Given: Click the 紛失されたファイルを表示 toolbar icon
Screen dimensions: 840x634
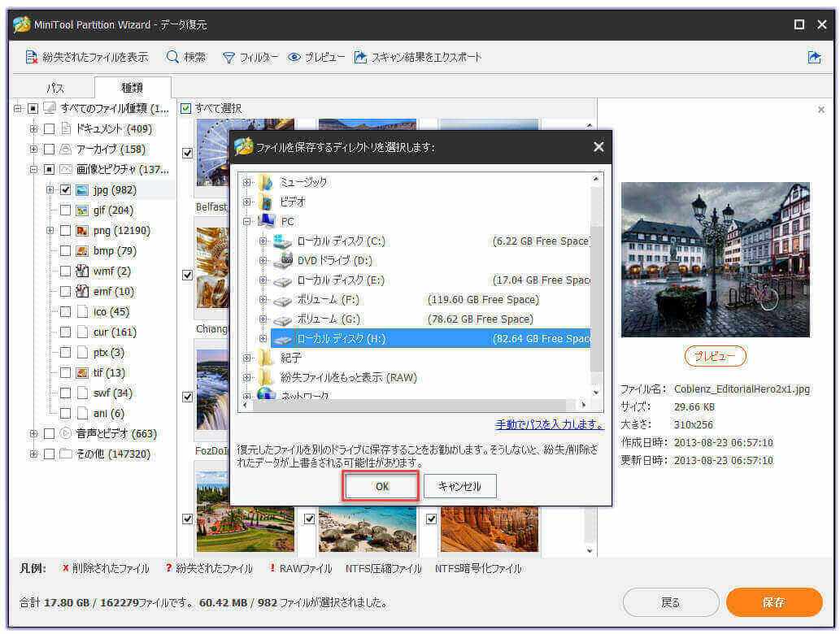Looking at the screenshot, I should pyautogui.click(x=32, y=57).
